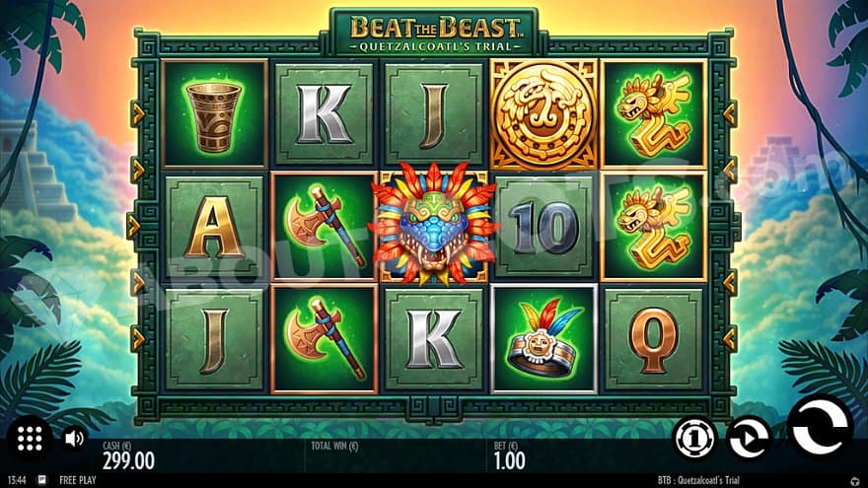Click the small icon beside Free Play
This screenshot has height=488, width=868.
coord(42,480)
